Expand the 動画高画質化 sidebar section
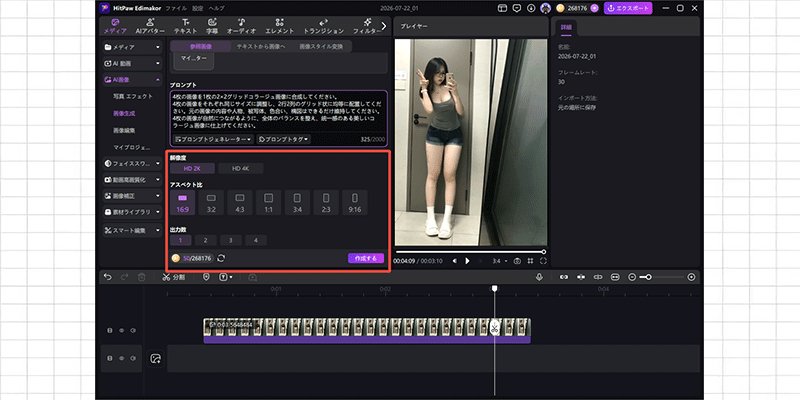800x400 pixels. click(x=132, y=180)
